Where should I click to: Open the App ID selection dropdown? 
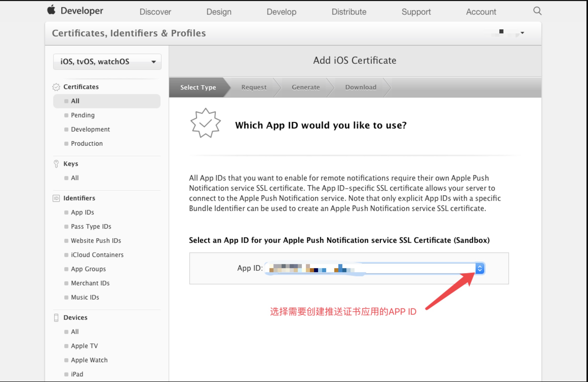375,268
